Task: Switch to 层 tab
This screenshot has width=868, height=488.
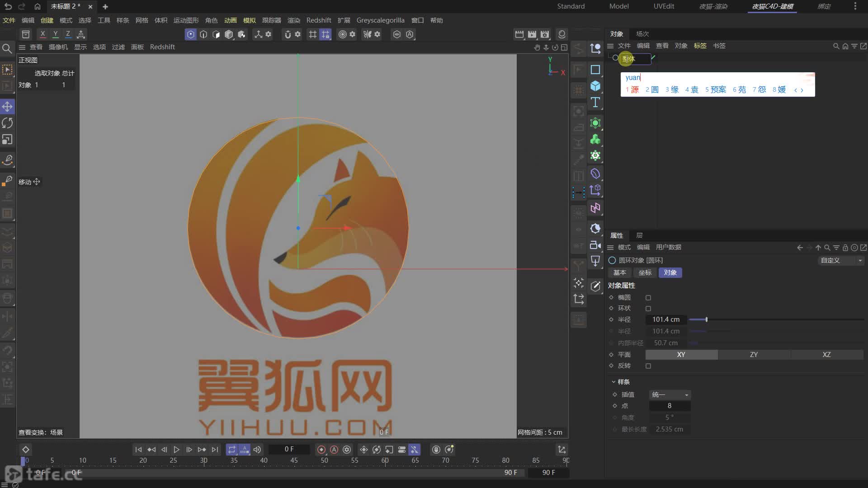Action: click(x=639, y=235)
